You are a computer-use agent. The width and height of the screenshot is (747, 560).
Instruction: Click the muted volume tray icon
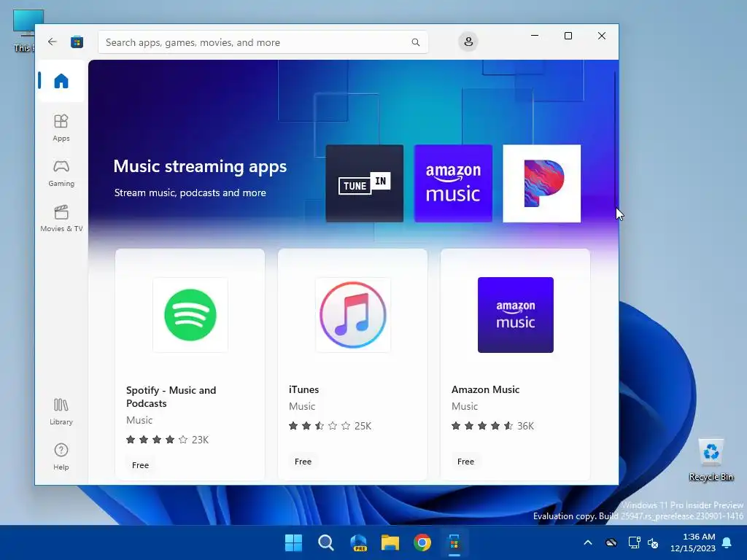coord(653,542)
